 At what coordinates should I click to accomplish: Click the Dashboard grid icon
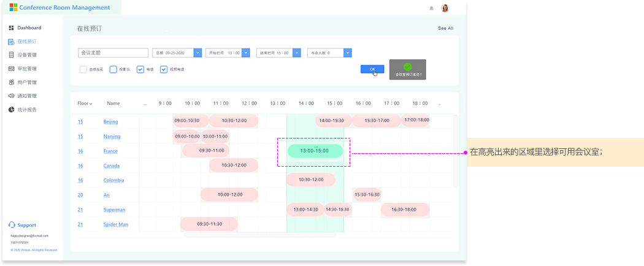(x=11, y=28)
